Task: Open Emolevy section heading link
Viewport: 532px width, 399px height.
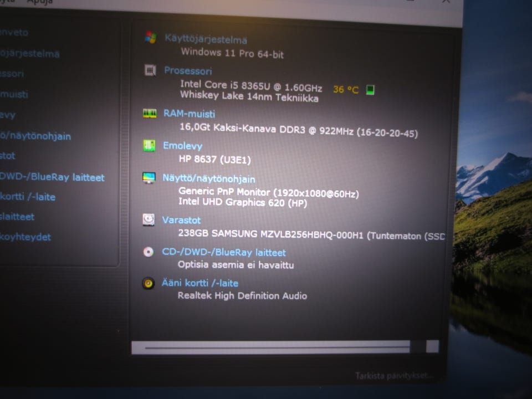Action: (x=182, y=146)
